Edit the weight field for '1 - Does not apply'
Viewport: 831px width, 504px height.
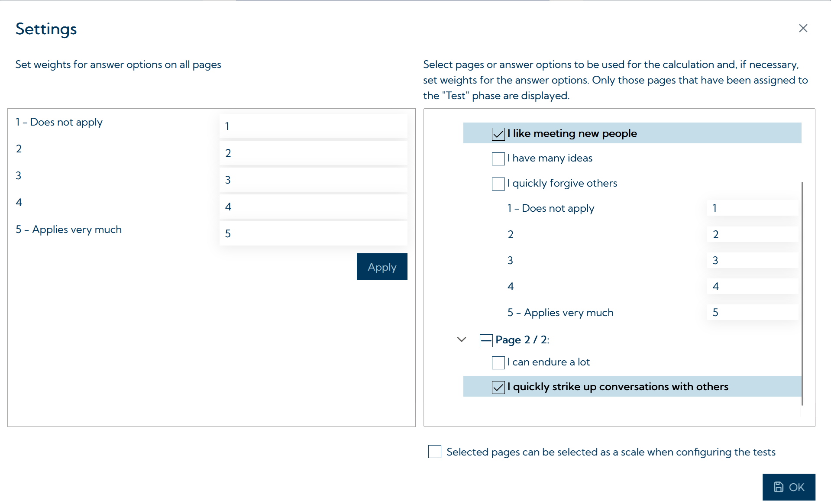pos(313,126)
